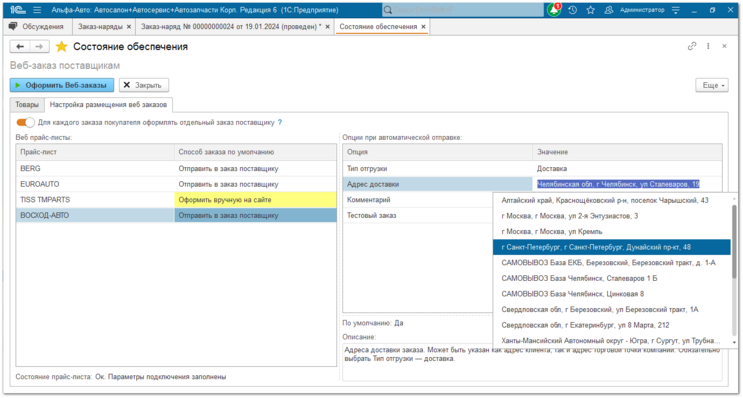Close the Состояние обеспечения tab
Image resolution: width=743 pixels, height=398 pixels.
(423, 27)
